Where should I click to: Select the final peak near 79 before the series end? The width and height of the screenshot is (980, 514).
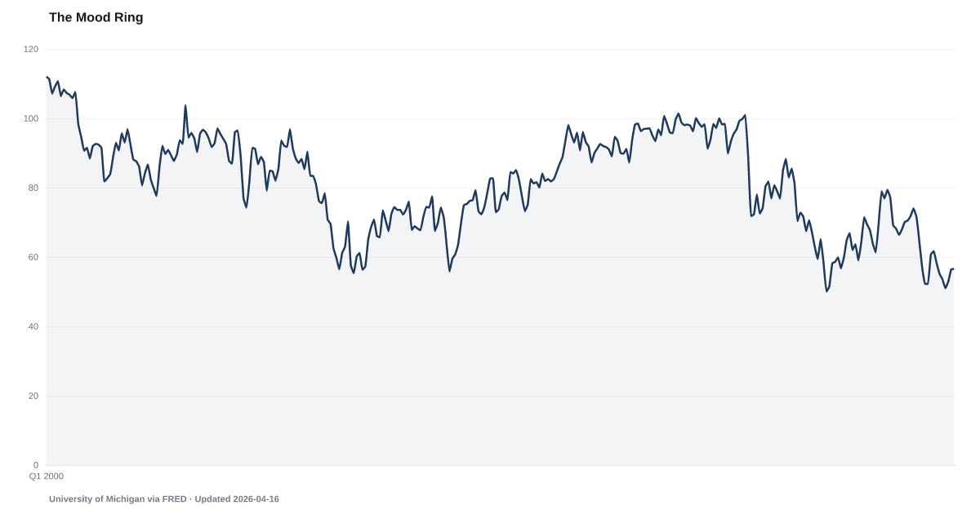[x=888, y=190]
